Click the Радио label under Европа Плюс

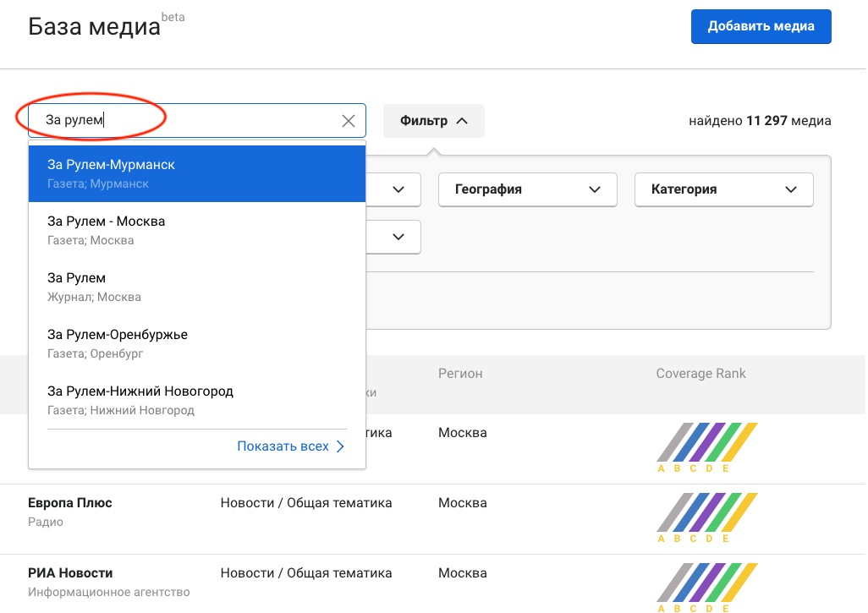click(46, 522)
